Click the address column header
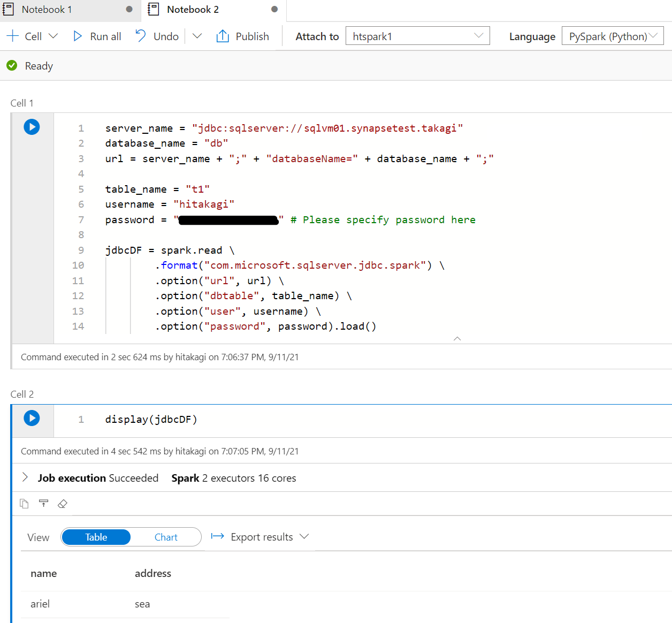The height and width of the screenshot is (623, 672). coord(153,573)
